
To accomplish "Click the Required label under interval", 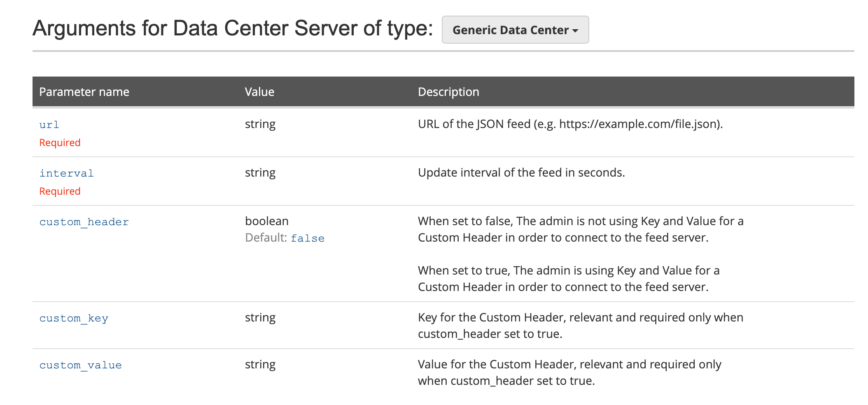I will (60, 191).
